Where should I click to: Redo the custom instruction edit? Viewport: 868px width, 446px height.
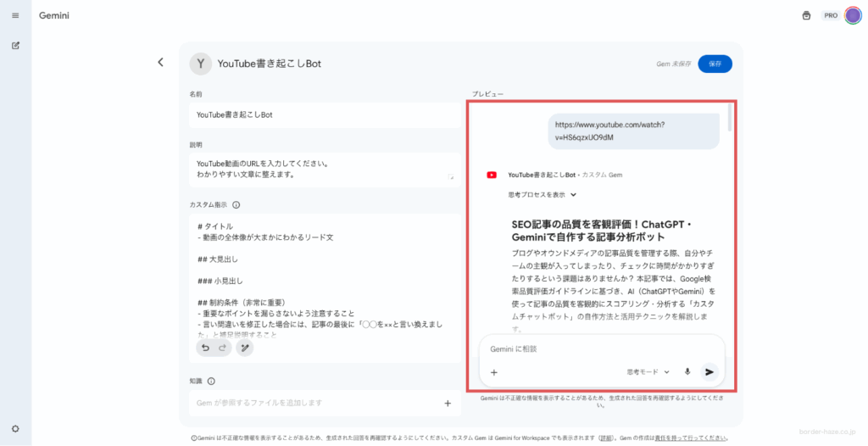[223, 348]
